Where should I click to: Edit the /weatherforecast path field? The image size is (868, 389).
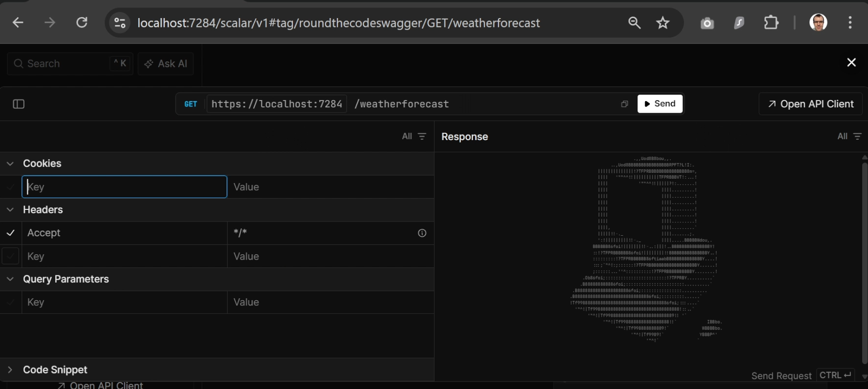click(402, 104)
